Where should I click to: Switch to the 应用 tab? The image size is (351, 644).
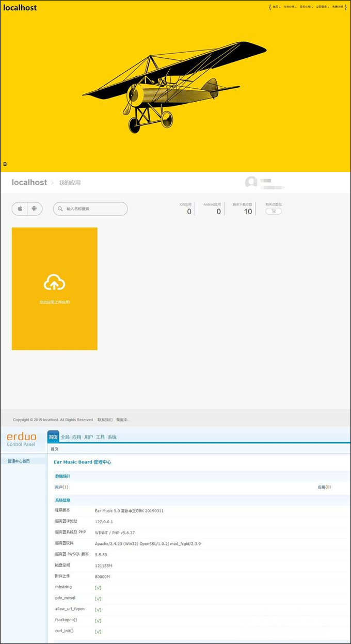pyautogui.click(x=77, y=437)
